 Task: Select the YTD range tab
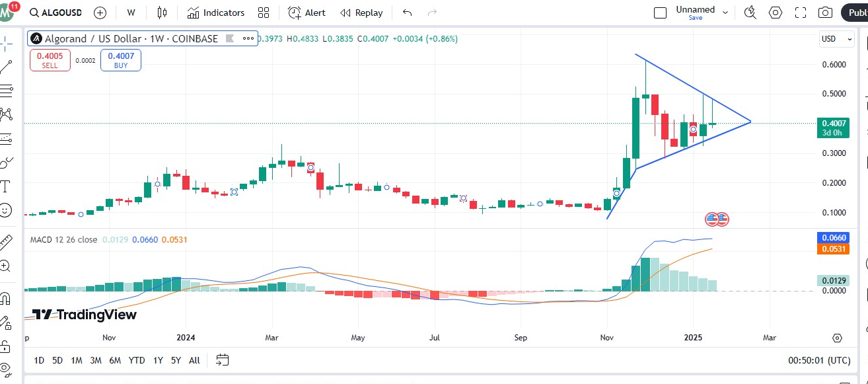tap(136, 360)
